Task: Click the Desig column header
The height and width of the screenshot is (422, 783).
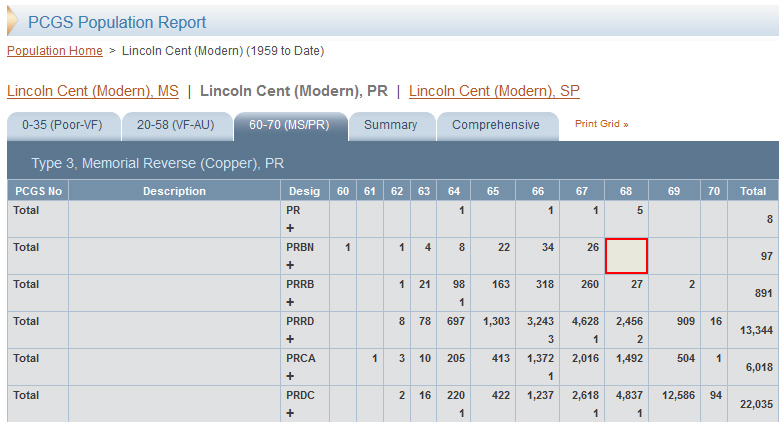Action: tap(305, 191)
